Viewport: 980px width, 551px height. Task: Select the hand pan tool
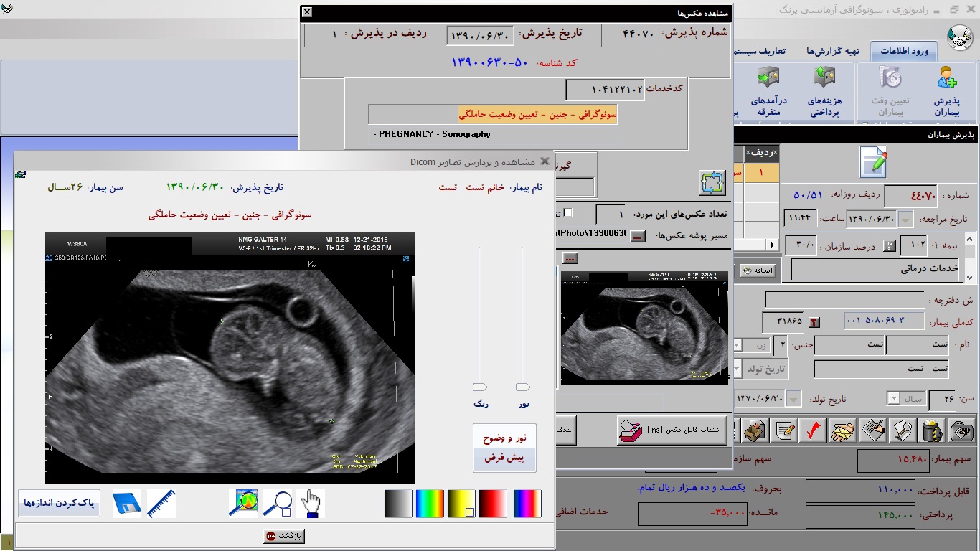310,504
